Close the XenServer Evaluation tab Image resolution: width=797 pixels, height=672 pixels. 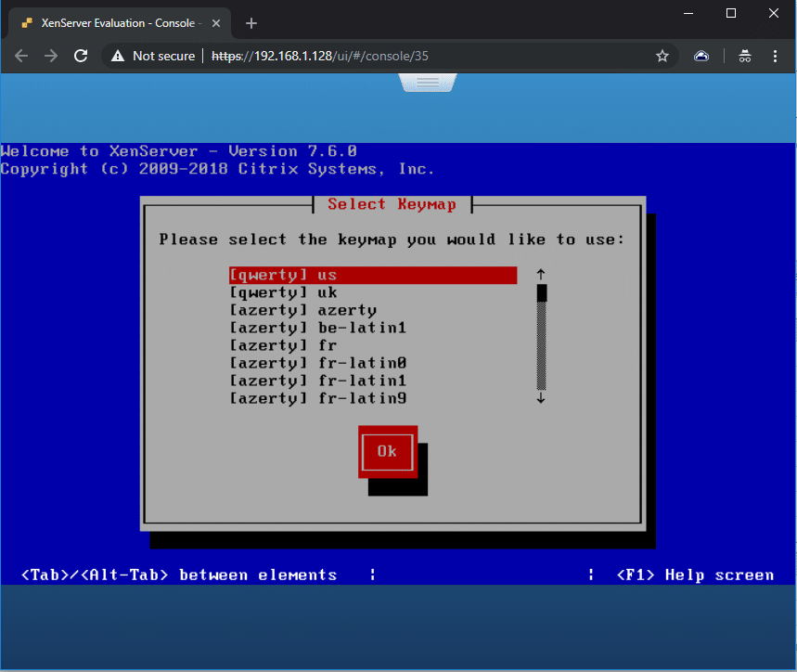[x=216, y=23]
